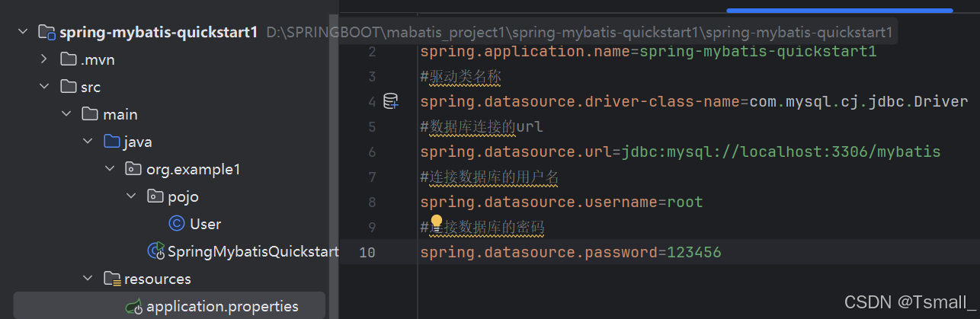The image size is (980, 319).
Task: Collapse the resources folder
Action: pyautogui.click(x=88, y=279)
